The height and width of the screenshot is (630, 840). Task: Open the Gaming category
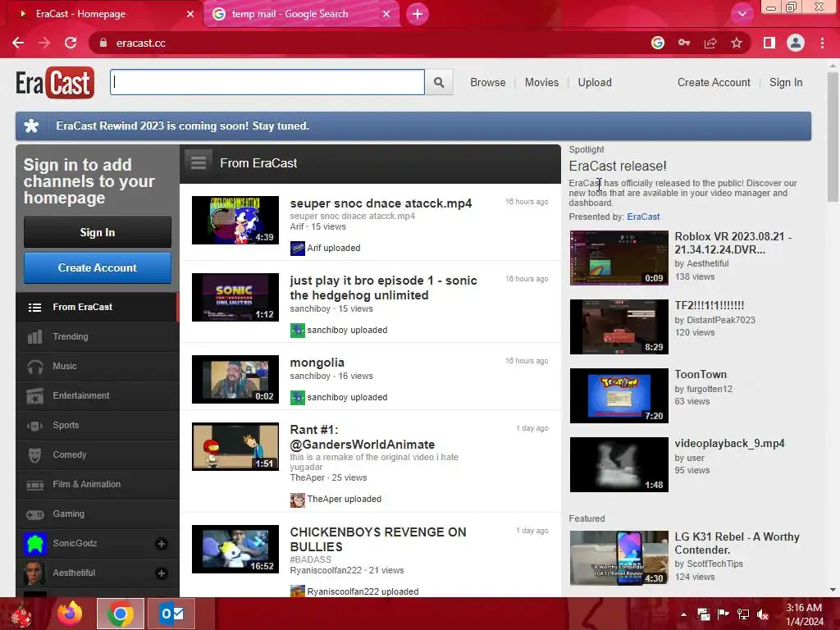68,514
